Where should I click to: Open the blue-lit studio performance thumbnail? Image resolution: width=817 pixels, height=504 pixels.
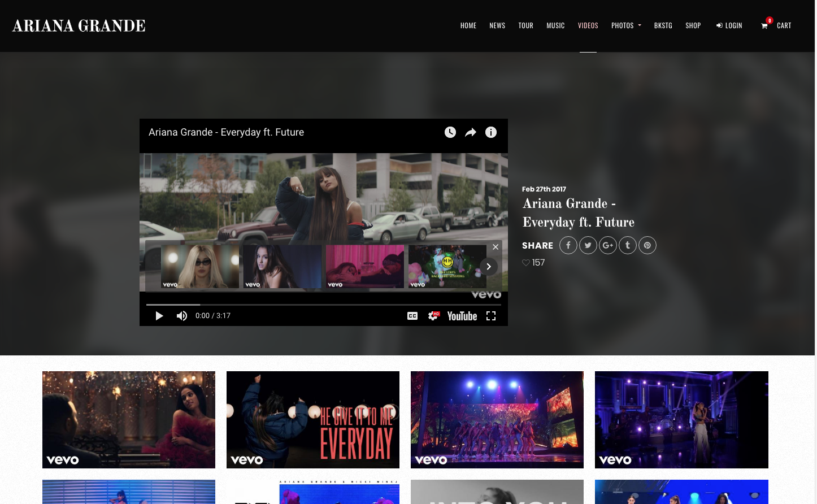[681, 420]
